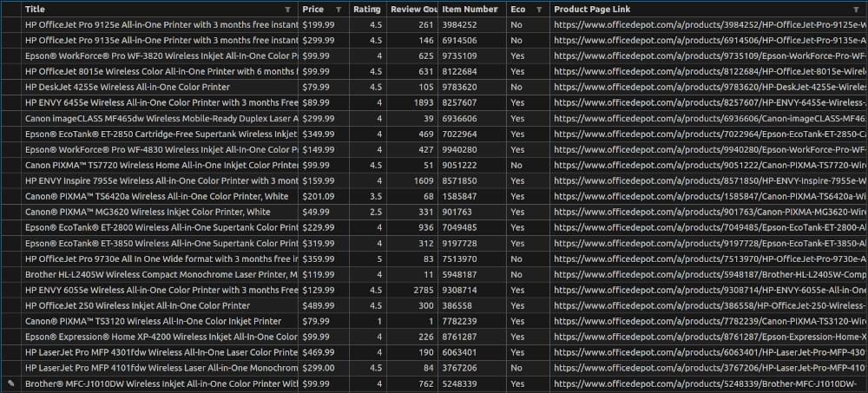The image size is (868, 393).
Task: Select the Canon PIXMA TS6420a title cell
Action: (161, 196)
